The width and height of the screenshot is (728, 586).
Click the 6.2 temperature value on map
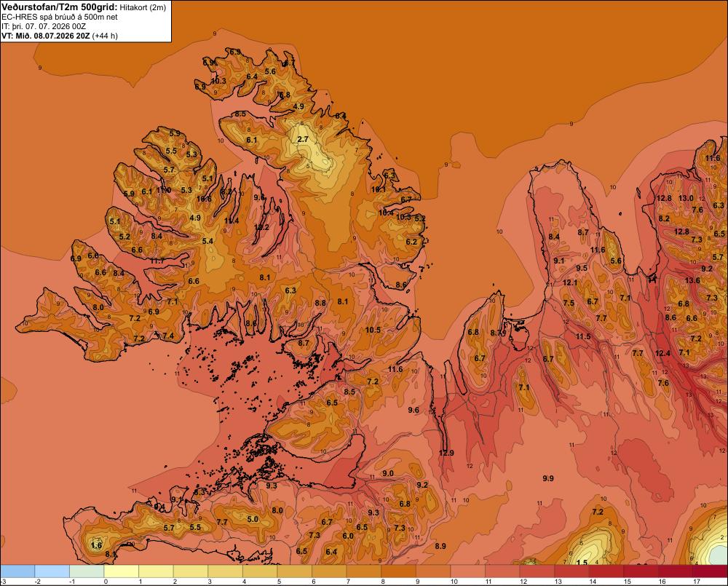[411, 242]
